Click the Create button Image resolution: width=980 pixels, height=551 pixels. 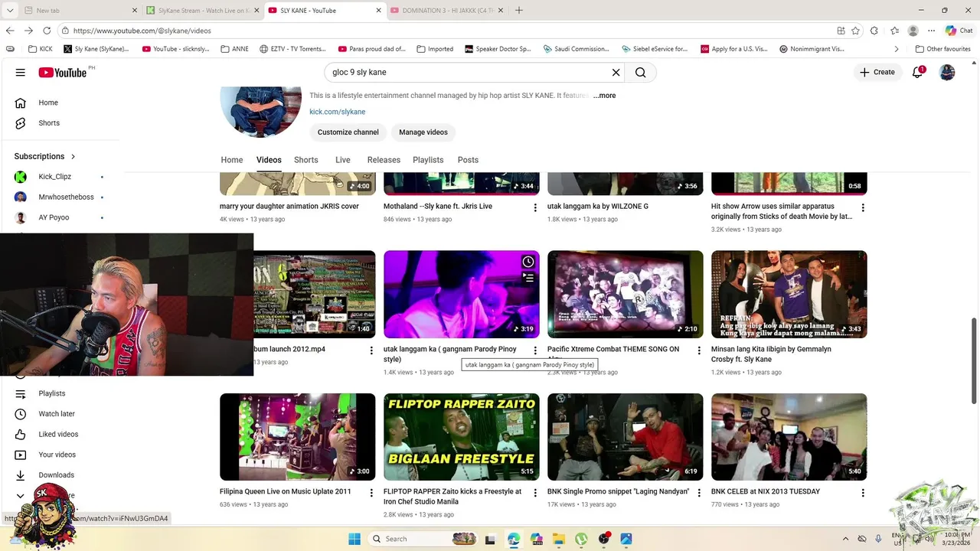877,73
